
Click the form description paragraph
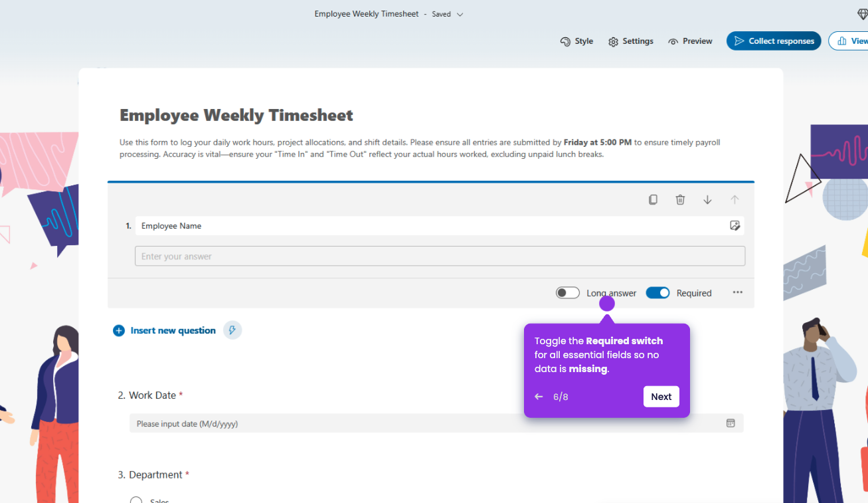(420, 148)
